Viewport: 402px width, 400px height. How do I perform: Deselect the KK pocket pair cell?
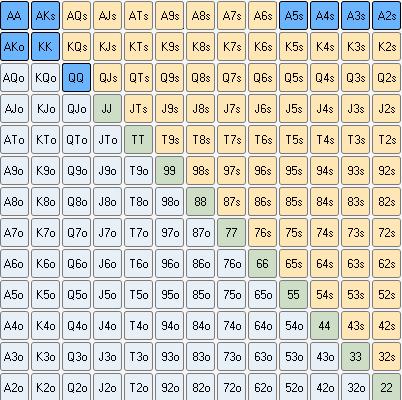[x=45, y=46]
